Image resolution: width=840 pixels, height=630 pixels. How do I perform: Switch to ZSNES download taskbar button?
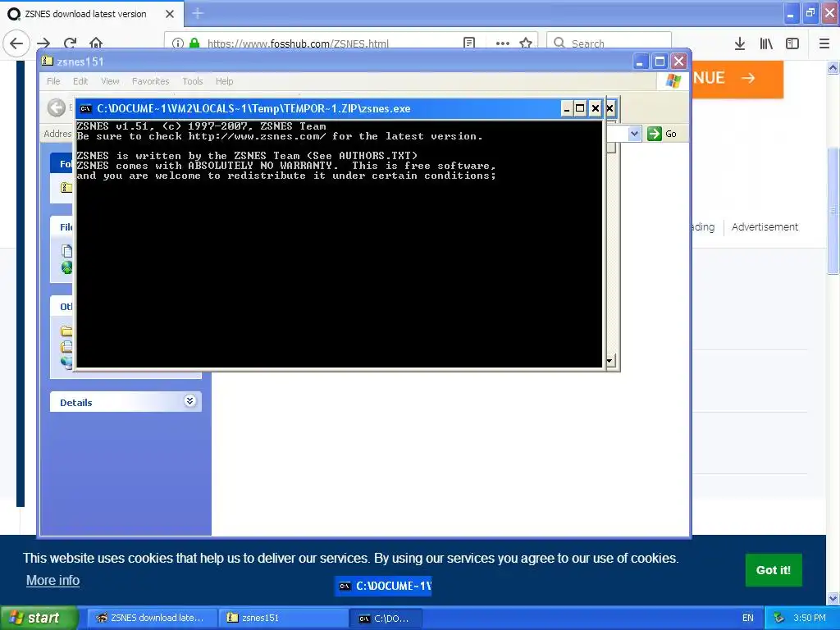click(x=152, y=619)
